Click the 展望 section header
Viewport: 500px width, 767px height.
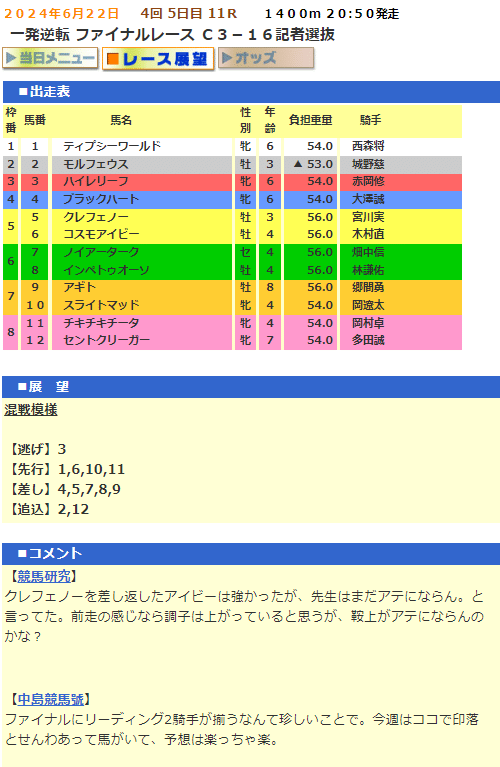point(251,387)
